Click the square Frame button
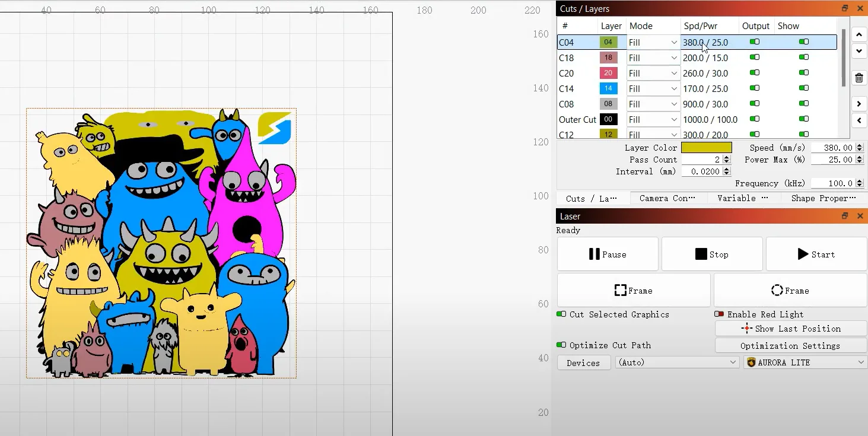The width and height of the screenshot is (868, 436). point(634,290)
